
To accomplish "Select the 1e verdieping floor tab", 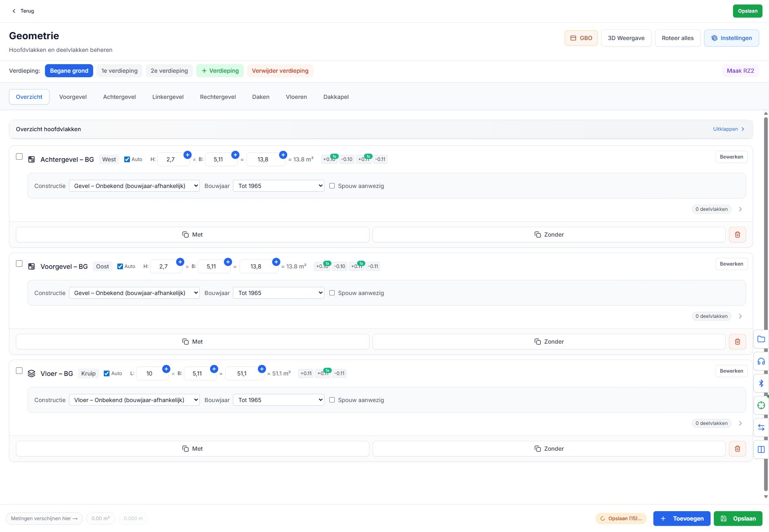I will (x=119, y=71).
